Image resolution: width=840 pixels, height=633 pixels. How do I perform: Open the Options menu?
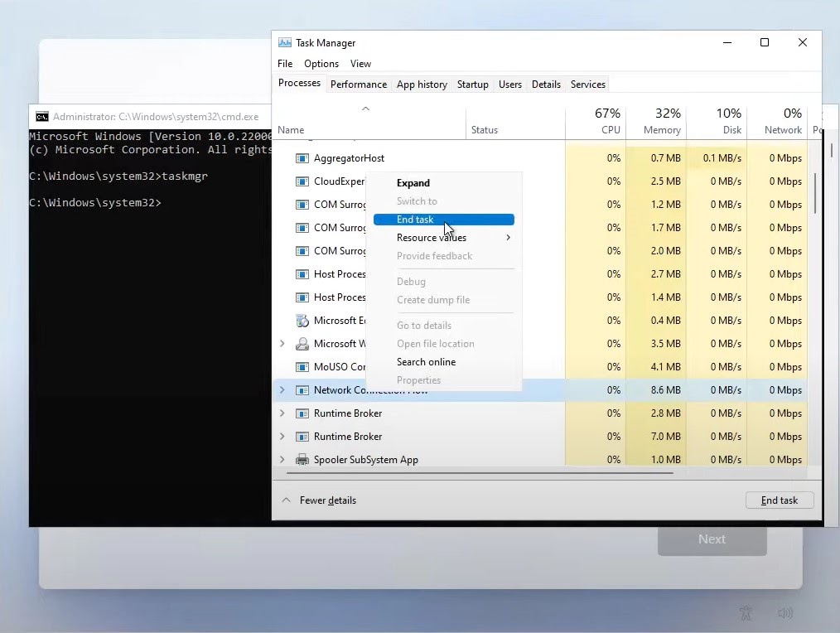tap(321, 64)
